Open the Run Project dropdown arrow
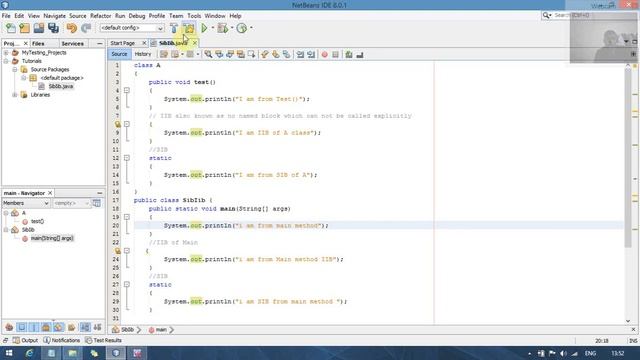This screenshot has height=360, width=640. pos(213,28)
